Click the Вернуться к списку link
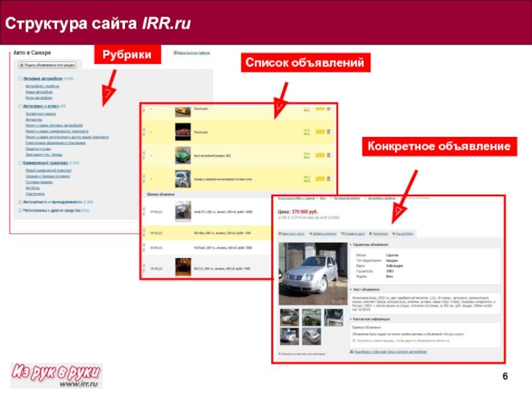Image resolution: width=532 pixels, height=399 pixels. click(x=292, y=234)
